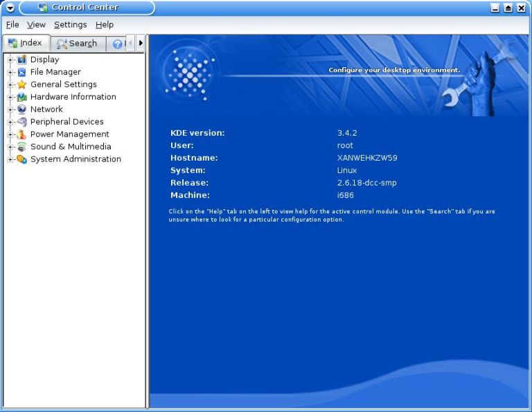Open the File menu
The image size is (532, 412).
click(12, 25)
